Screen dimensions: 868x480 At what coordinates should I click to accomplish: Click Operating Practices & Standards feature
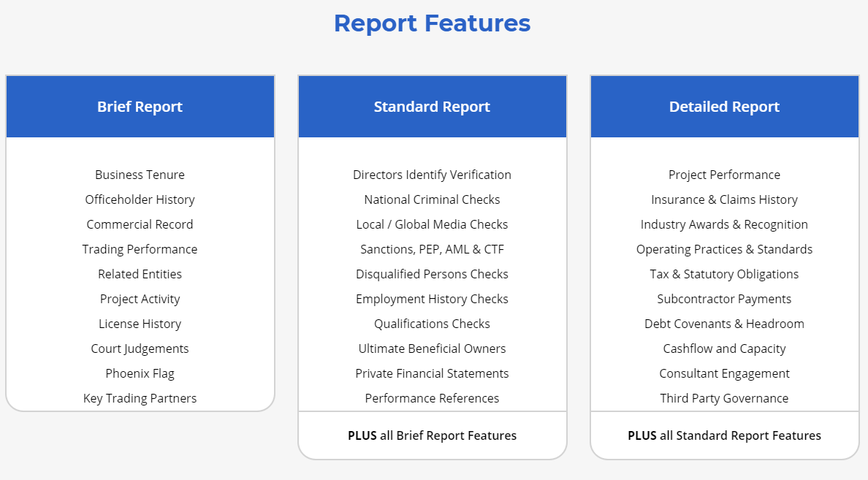[x=725, y=250]
